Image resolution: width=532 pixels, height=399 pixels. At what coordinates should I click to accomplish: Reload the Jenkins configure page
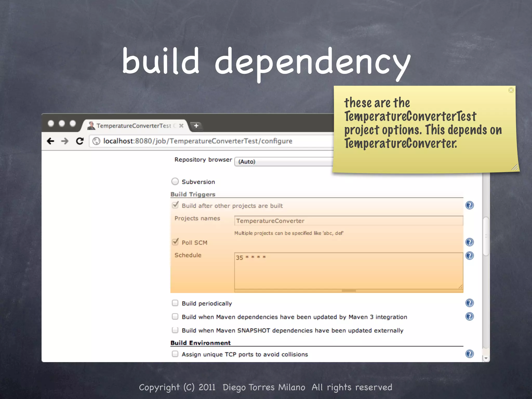[80, 141]
